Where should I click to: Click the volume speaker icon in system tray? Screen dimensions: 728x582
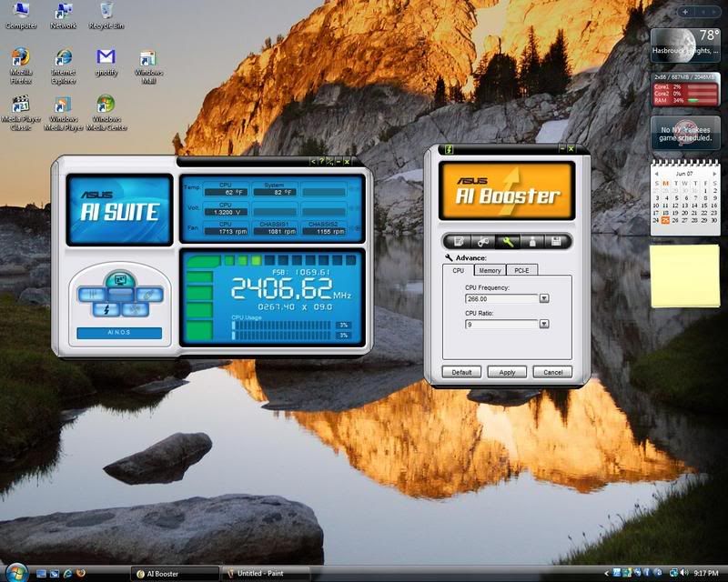pos(685,574)
